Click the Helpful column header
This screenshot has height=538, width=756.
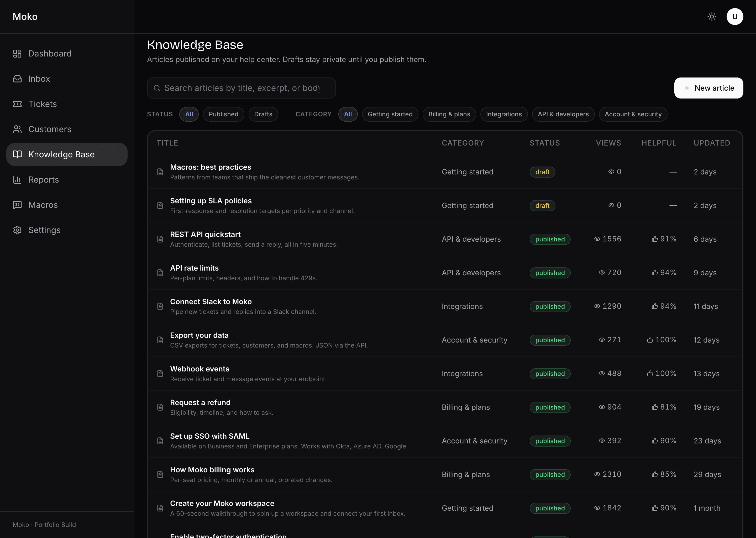(659, 143)
